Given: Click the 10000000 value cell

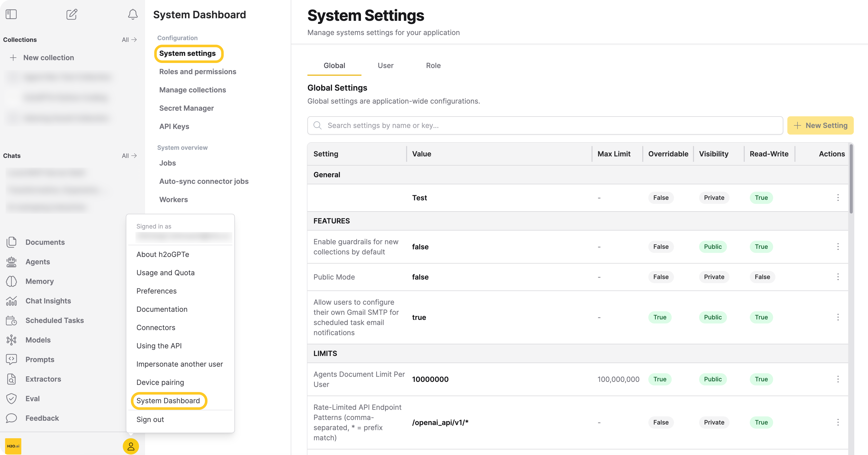Looking at the screenshot, I should pyautogui.click(x=430, y=379).
